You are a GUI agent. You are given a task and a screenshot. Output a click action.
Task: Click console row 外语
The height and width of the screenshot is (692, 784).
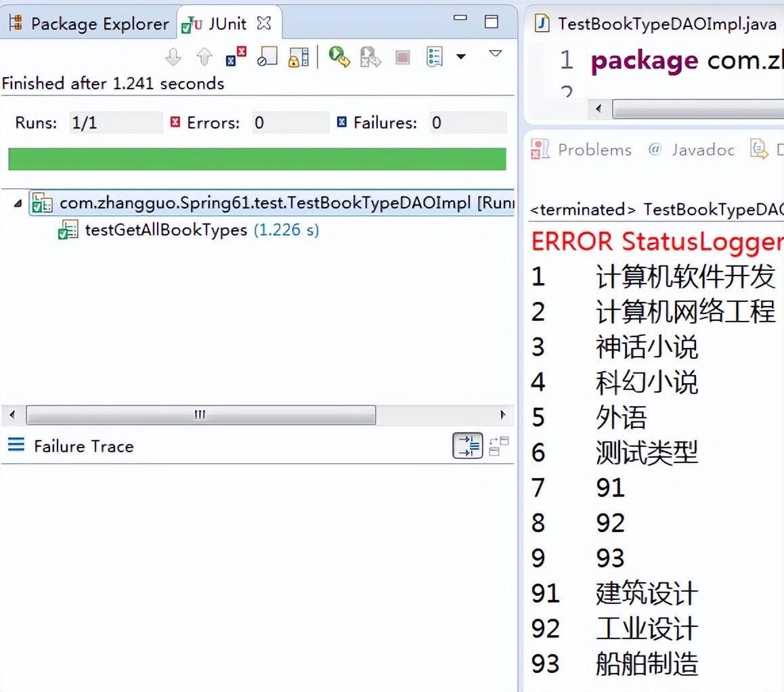pyautogui.click(x=589, y=417)
